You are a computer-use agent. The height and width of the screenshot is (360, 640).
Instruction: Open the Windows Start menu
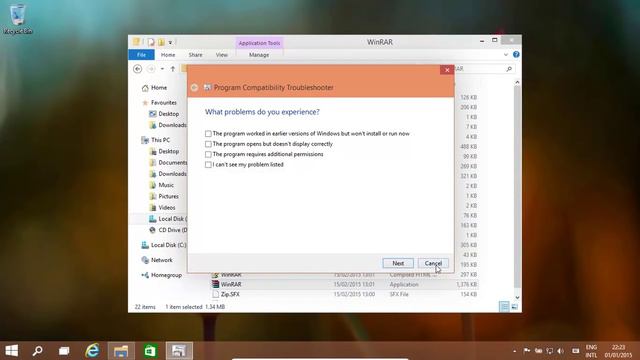coord(12,351)
